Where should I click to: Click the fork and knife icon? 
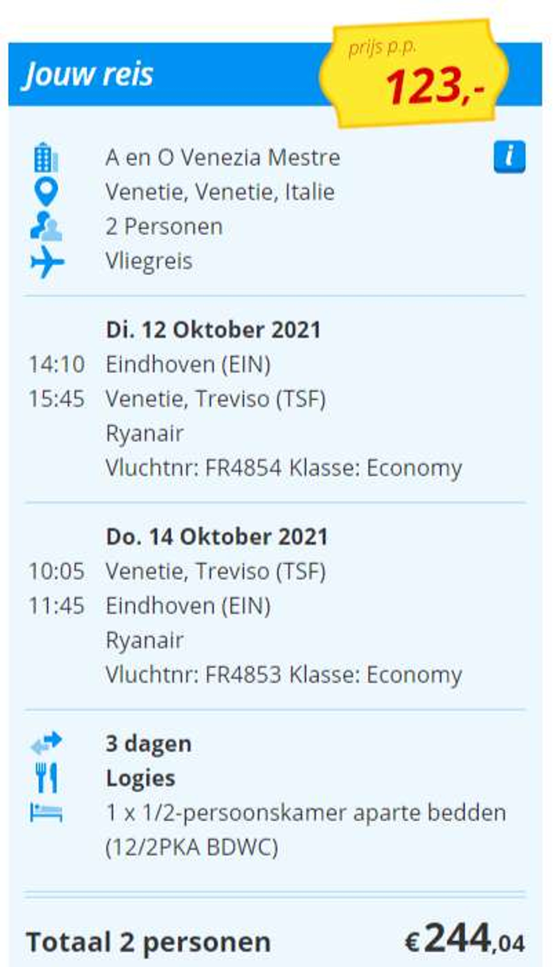(46, 777)
